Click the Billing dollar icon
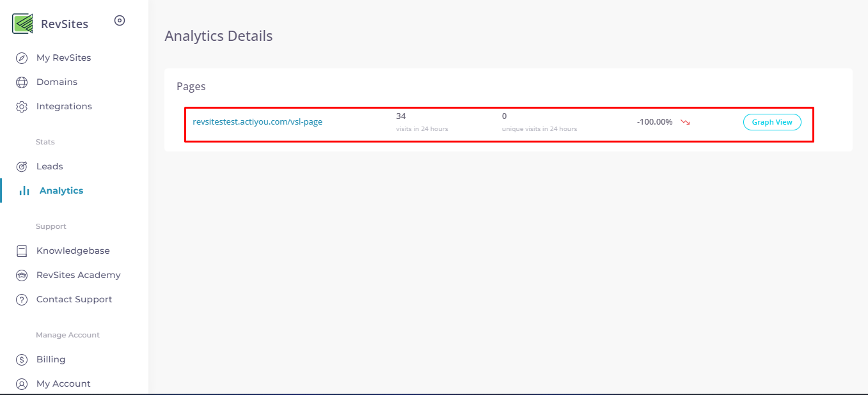Image resolution: width=868 pixels, height=395 pixels. pyautogui.click(x=22, y=359)
